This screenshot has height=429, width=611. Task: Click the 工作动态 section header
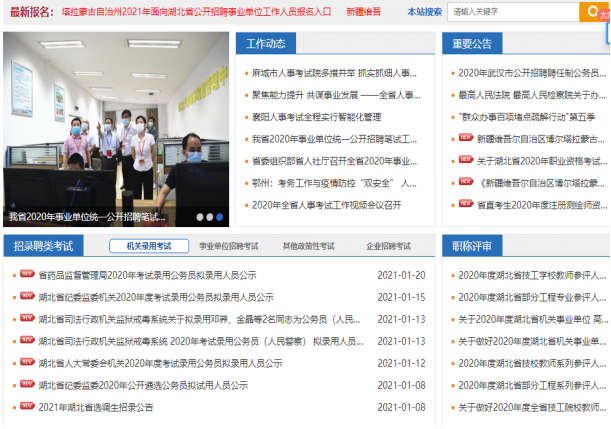click(x=266, y=44)
